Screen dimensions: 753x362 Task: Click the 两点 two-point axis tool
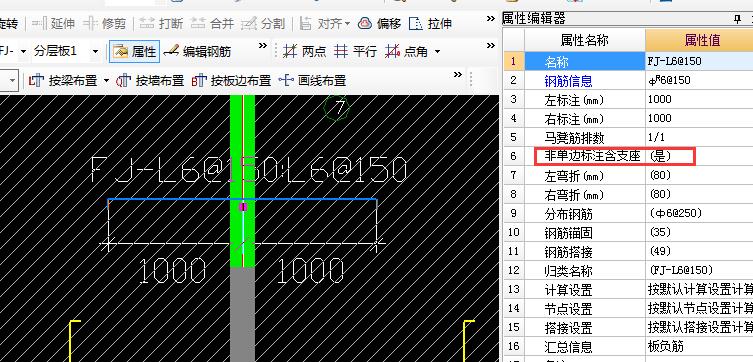click(304, 51)
